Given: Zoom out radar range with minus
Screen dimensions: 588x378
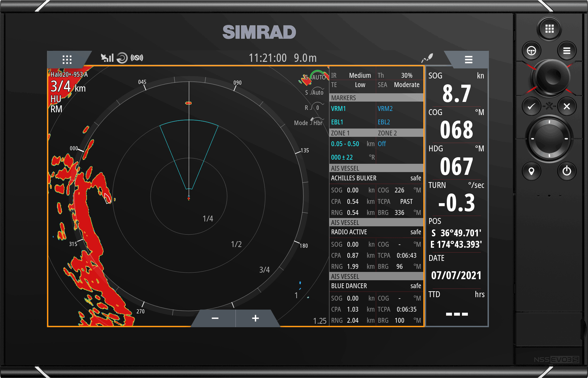Looking at the screenshot, I should click(x=215, y=318).
